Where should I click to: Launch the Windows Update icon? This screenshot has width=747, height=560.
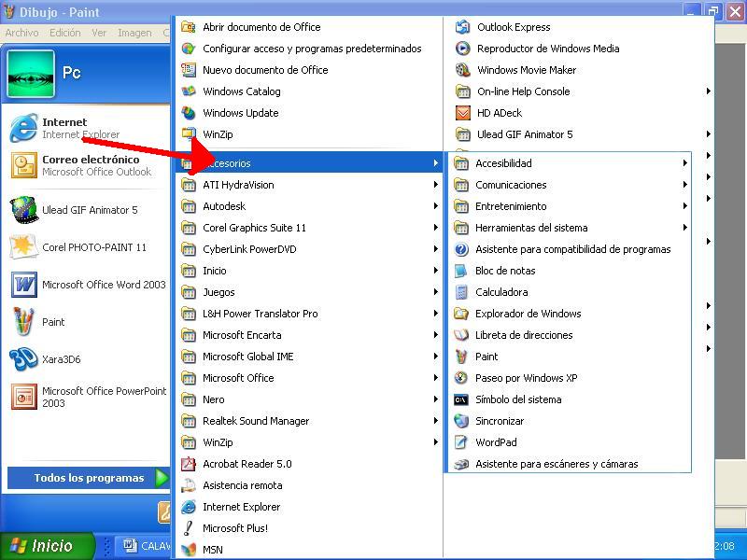(x=189, y=113)
